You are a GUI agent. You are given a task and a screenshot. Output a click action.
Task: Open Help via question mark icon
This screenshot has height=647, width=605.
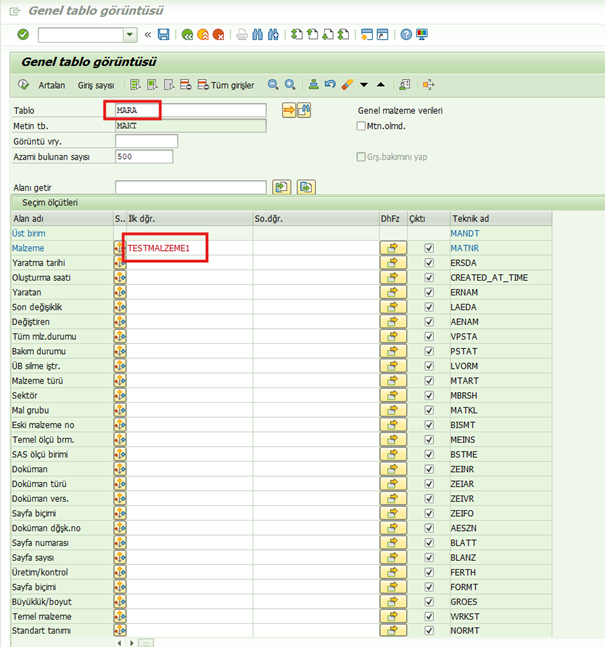click(x=406, y=34)
